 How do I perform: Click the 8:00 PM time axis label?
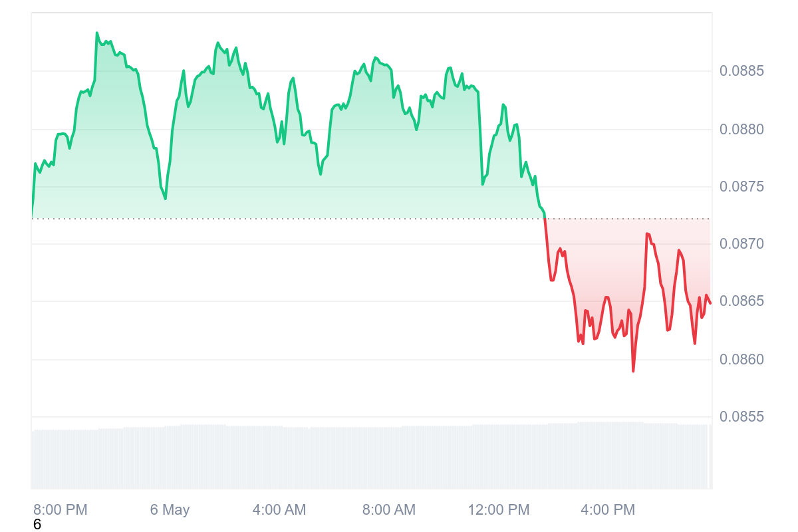[x=61, y=510]
